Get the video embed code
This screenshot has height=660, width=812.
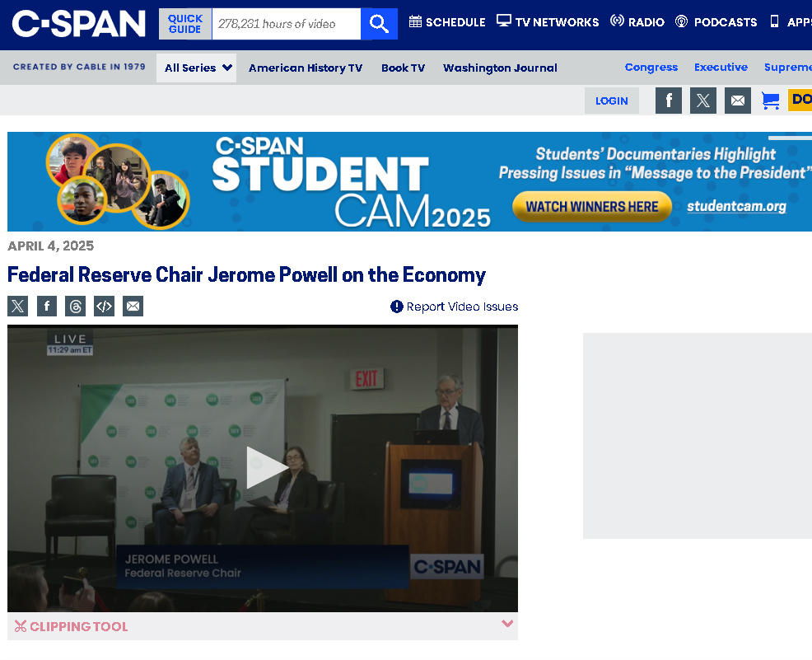click(104, 307)
